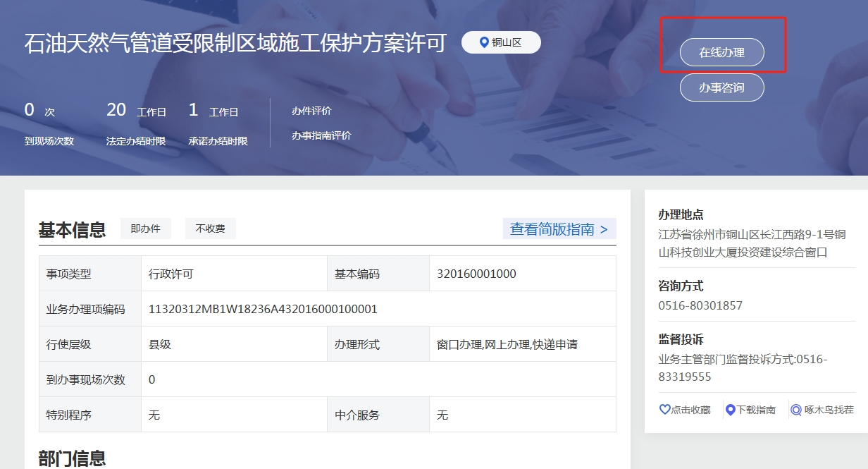
Task: Click the 业务办理项编码 value 11320312MB1W18236A432016000100001
Action: click(263, 309)
